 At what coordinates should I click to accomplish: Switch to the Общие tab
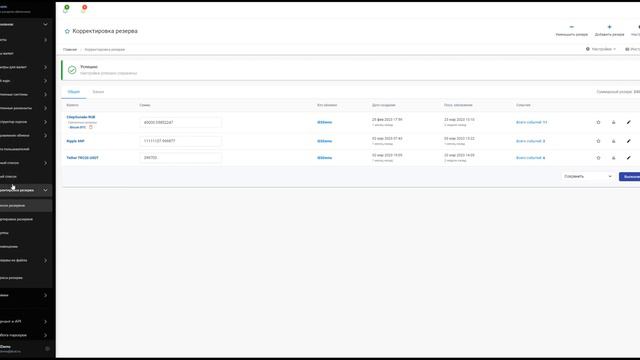click(x=73, y=92)
